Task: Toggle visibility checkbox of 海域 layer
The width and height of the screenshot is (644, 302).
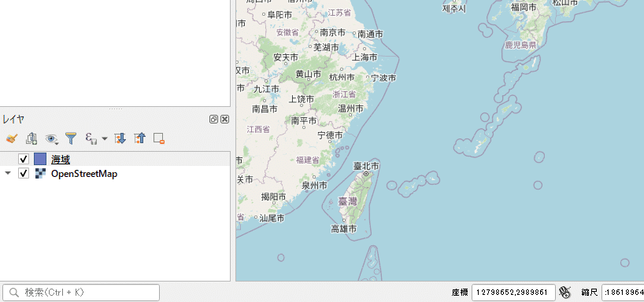Action: tap(24, 159)
